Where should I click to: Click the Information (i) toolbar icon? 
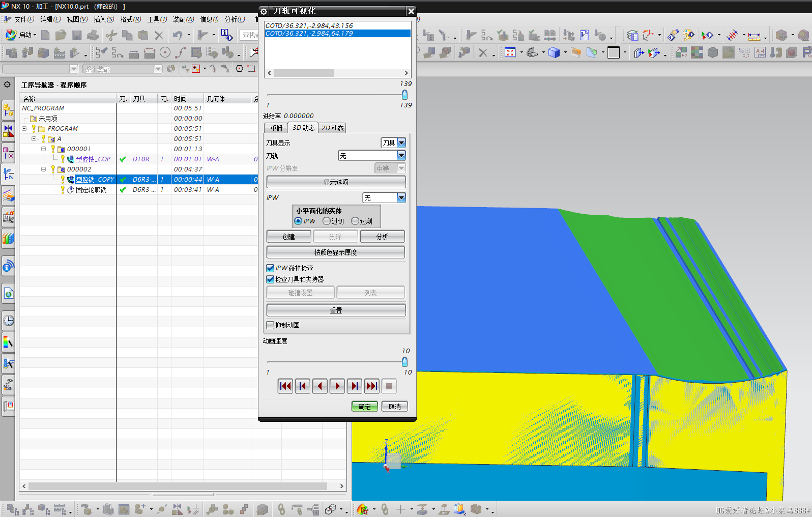tap(226, 35)
